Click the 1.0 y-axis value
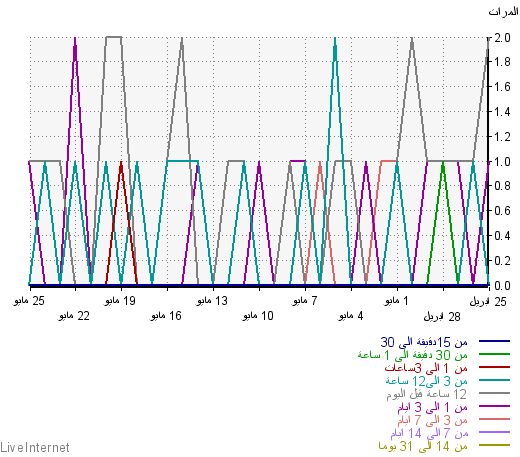The image size is (520, 457). coord(502,162)
